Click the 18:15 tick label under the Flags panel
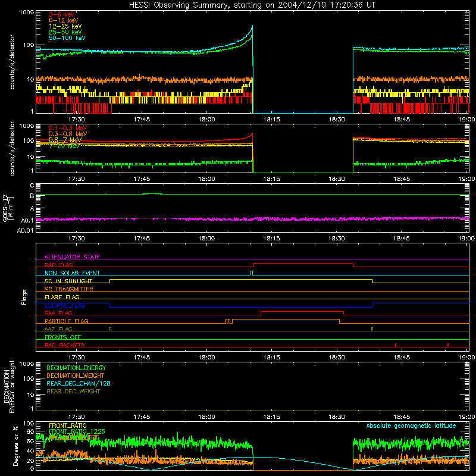 271,357
